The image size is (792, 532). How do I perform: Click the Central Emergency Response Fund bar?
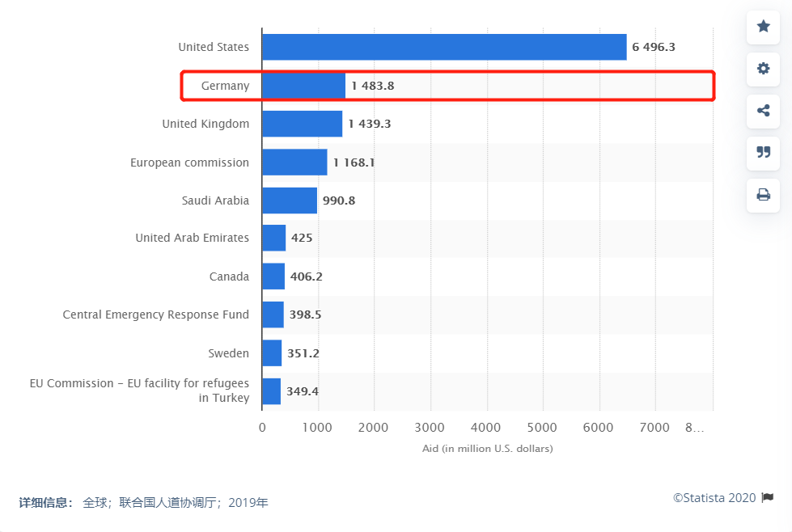click(x=273, y=315)
